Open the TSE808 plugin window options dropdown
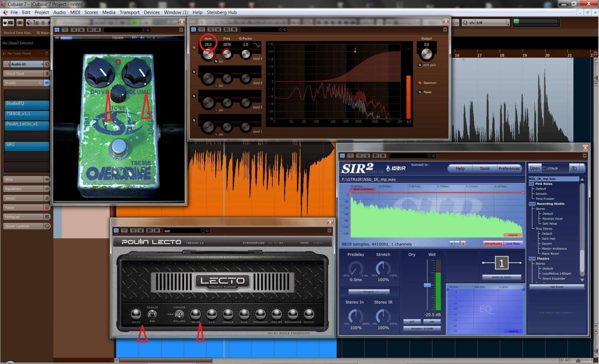This screenshot has height=364, width=599. (x=181, y=30)
